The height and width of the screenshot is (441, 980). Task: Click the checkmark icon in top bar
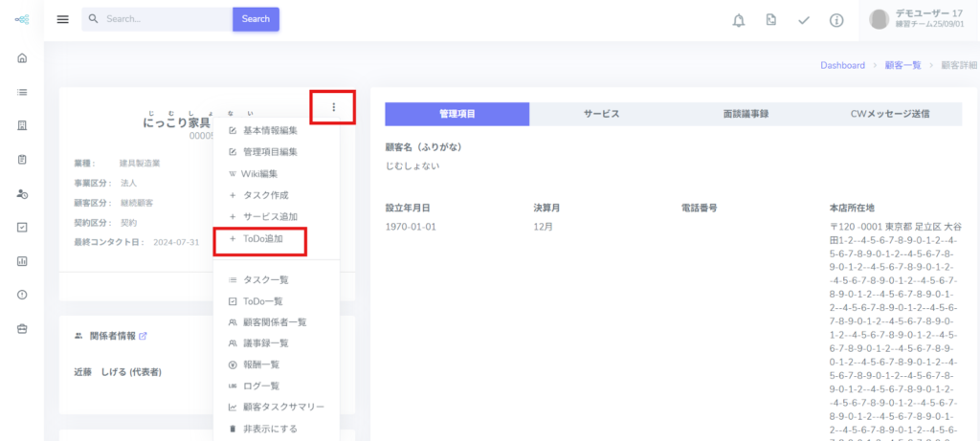(804, 20)
